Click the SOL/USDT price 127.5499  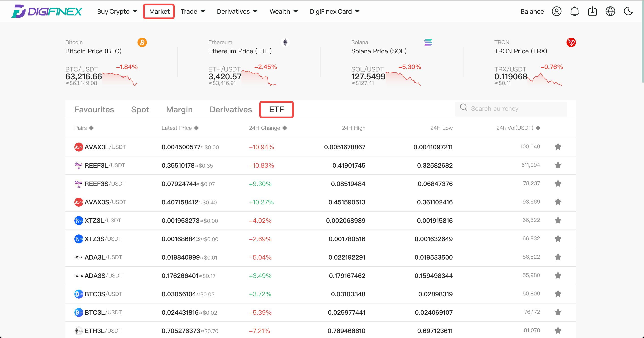tap(368, 77)
